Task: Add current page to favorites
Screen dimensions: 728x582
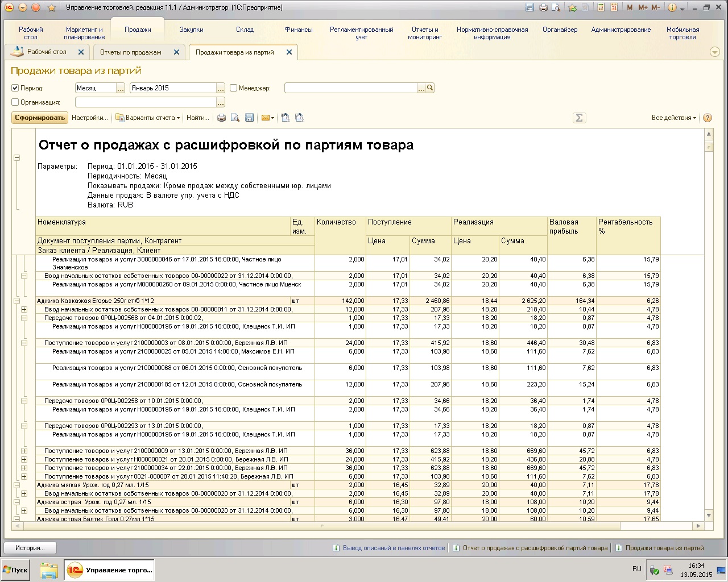Action: [573, 7]
